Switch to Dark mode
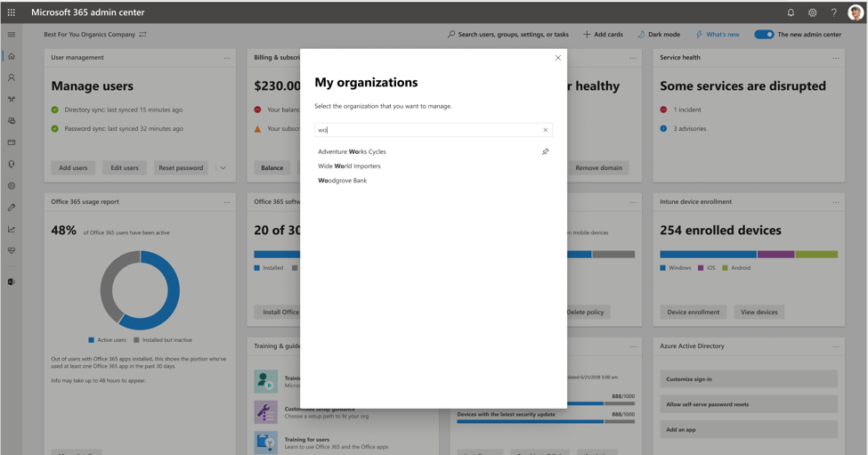Image resolution: width=868 pixels, height=455 pixels. coord(659,35)
